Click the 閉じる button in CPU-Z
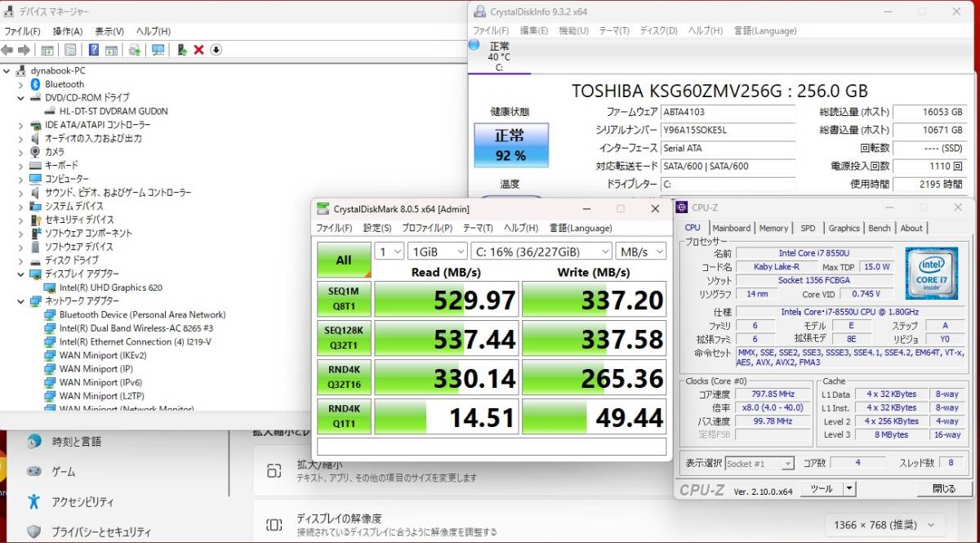Screen dimensions: 980x543 (943, 489)
